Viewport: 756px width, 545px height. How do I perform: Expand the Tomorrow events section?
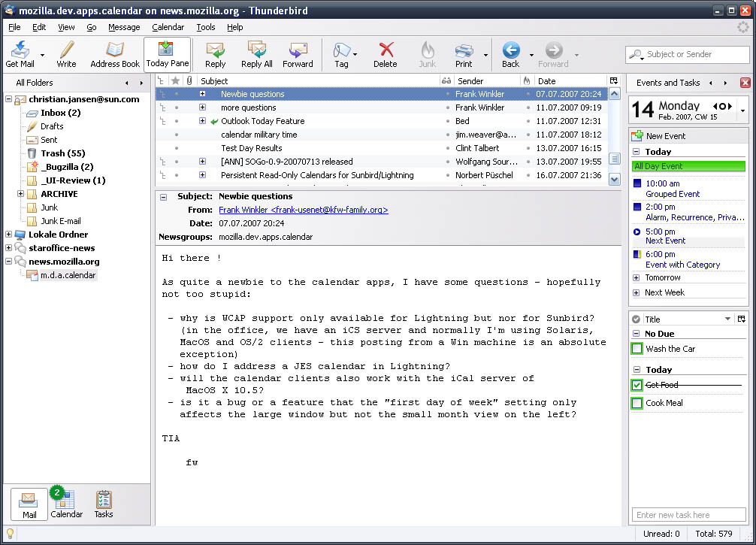(636, 278)
